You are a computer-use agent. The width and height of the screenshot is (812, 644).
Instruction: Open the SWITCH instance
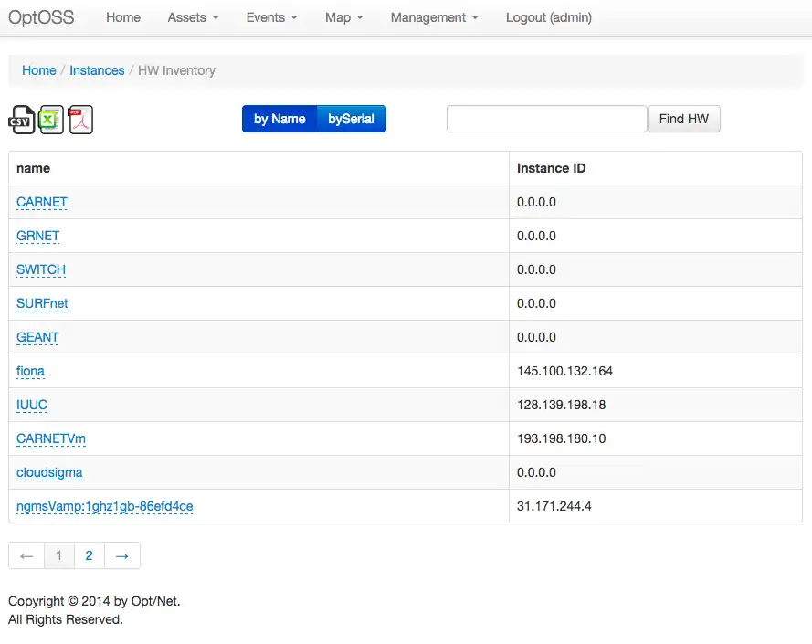[41, 269]
